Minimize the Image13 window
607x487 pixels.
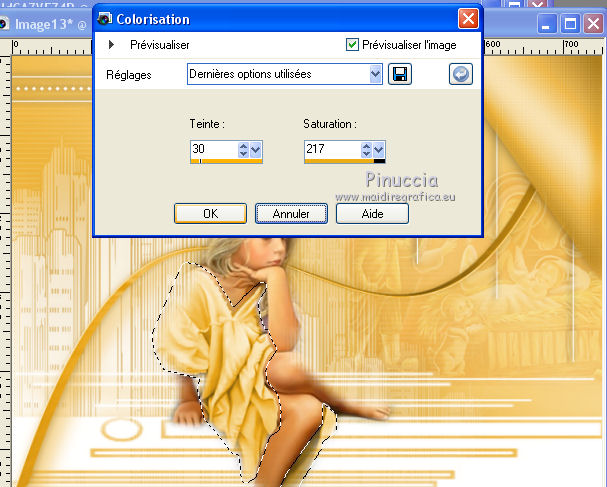(x=547, y=24)
